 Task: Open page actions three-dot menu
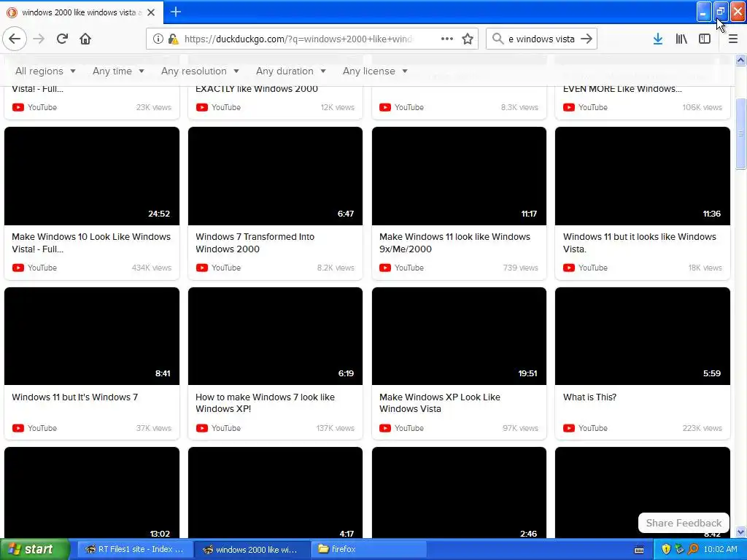[447, 39]
